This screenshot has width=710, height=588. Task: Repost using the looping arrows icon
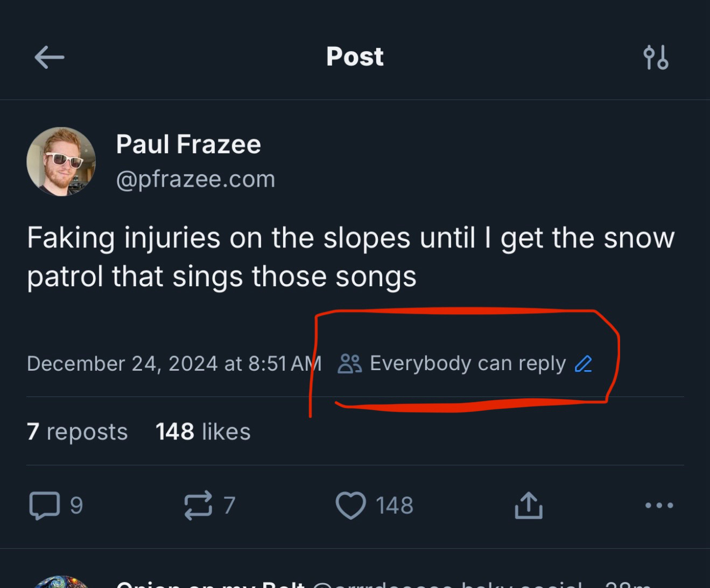tap(198, 506)
